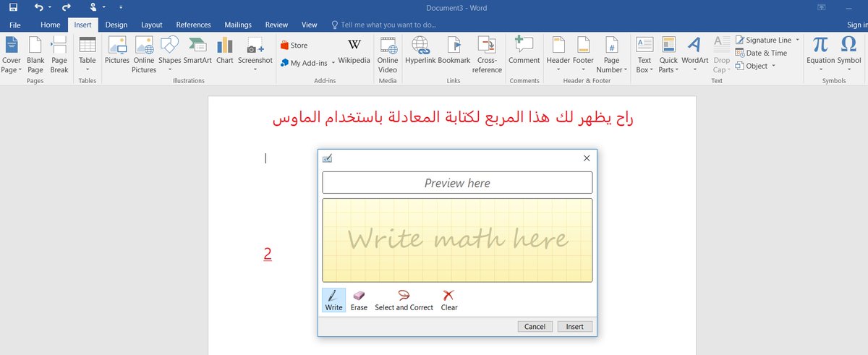Viewport: 868px width, 355px height.
Task: Switch to the Design tab
Action: click(116, 25)
